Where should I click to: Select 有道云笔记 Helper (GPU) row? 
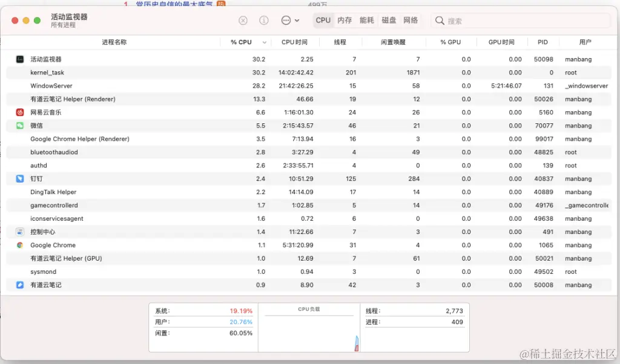click(309, 259)
